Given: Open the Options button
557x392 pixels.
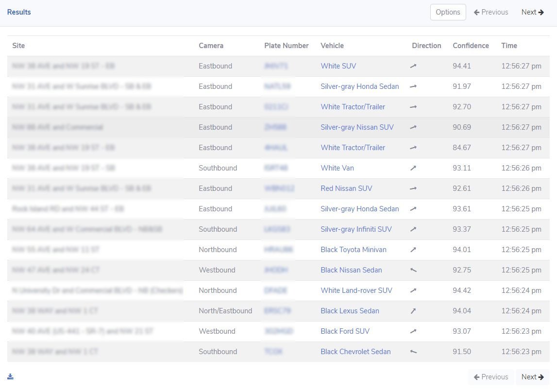Looking at the screenshot, I should pos(448,12).
